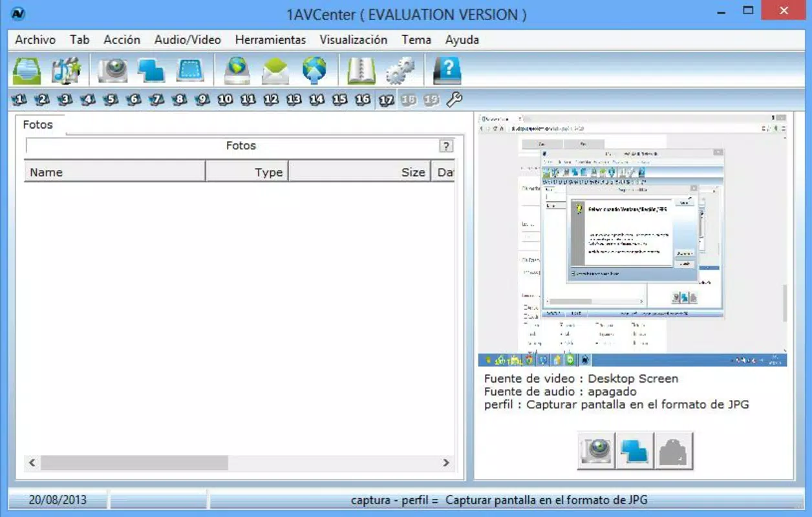The width and height of the screenshot is (812, 517).
Task: Open the Herramientas menu
Action: tap(270, 39)
